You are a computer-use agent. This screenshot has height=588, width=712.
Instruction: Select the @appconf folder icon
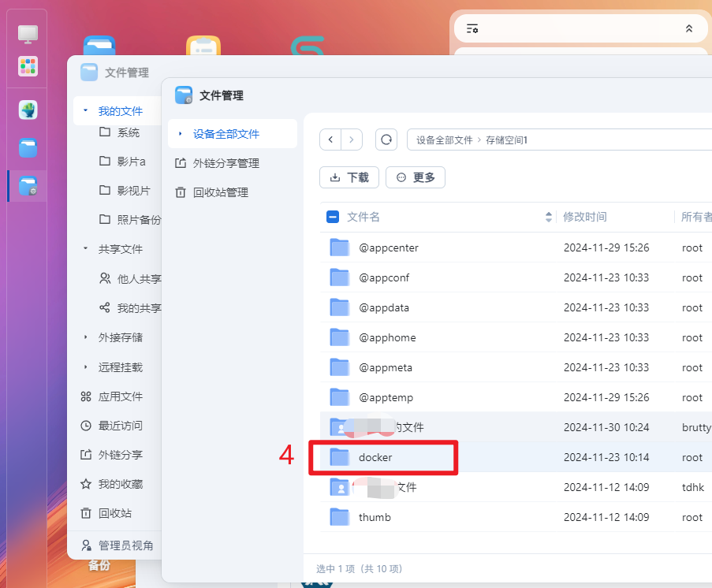(339, 277)
